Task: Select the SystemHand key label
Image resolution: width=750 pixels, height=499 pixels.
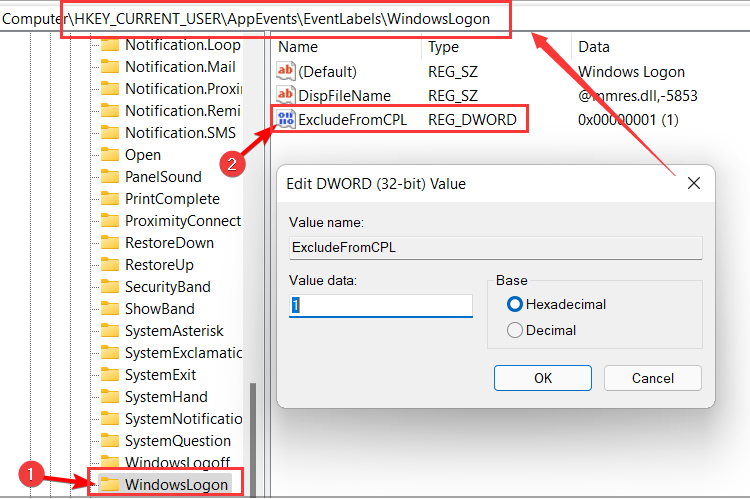Action: (166, 397)
